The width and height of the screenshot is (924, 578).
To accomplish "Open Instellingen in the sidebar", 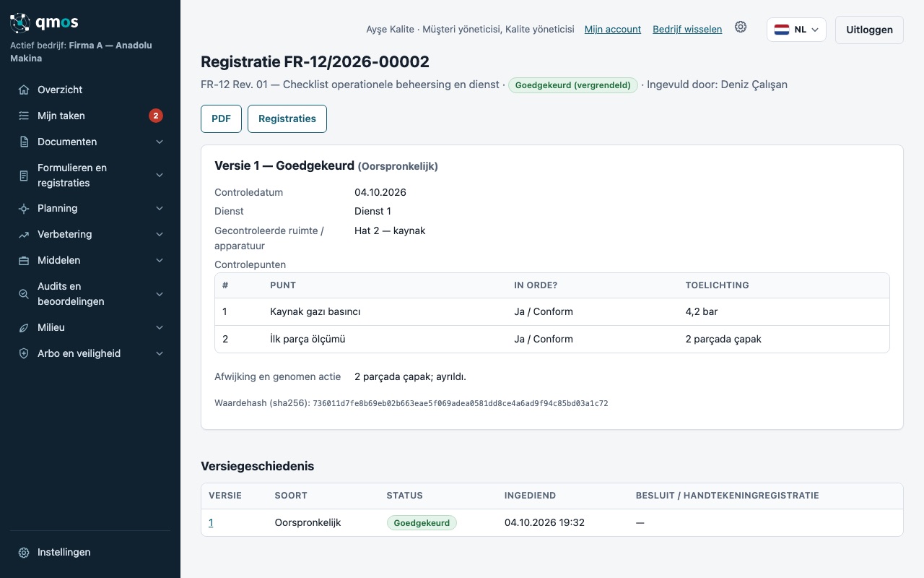I will pos(90,552).
